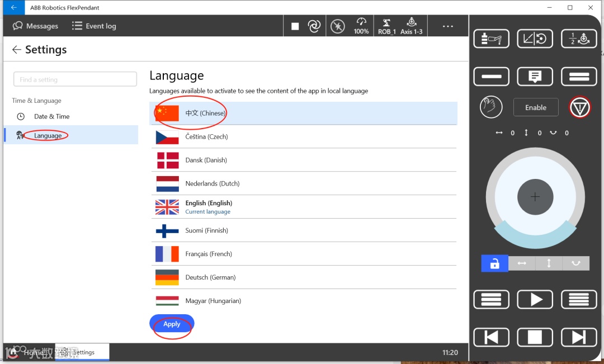This screenshot has height=364, width=604.
Task: Select Nederlands (Dutch) language
Action: point(303,184)
